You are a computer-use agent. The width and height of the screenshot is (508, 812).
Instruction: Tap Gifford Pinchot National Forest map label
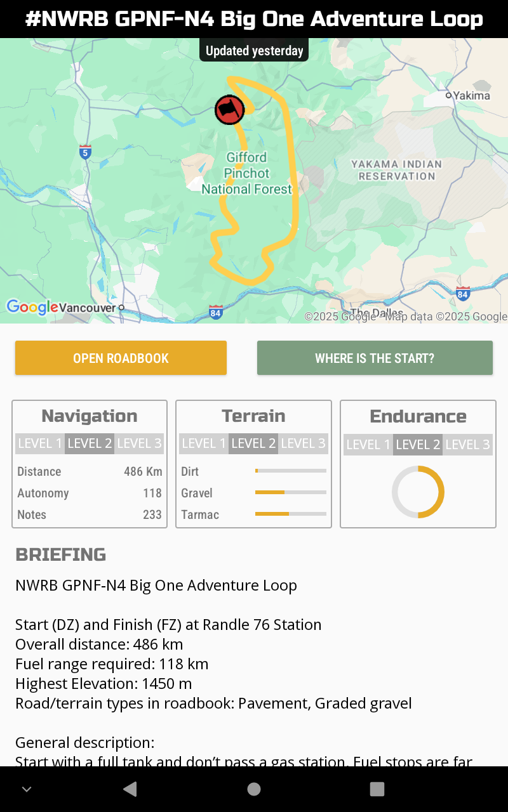click(x=246, y=173)
